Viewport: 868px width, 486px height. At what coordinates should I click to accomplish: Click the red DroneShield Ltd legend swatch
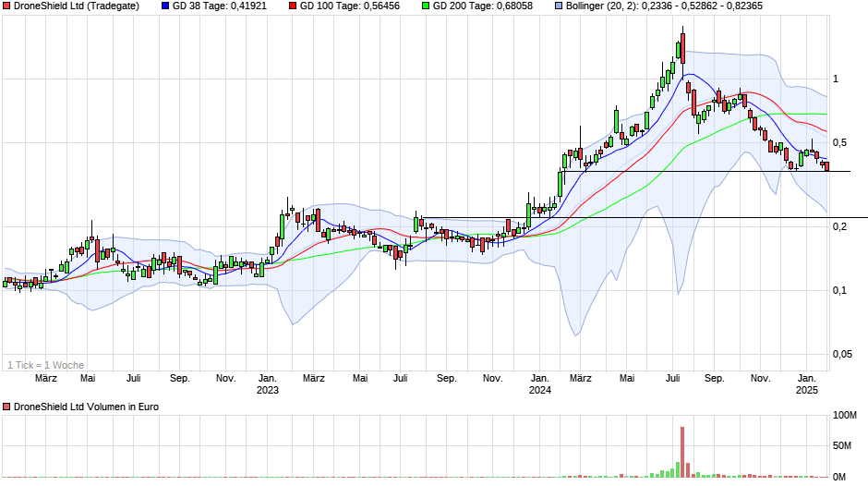6,6
